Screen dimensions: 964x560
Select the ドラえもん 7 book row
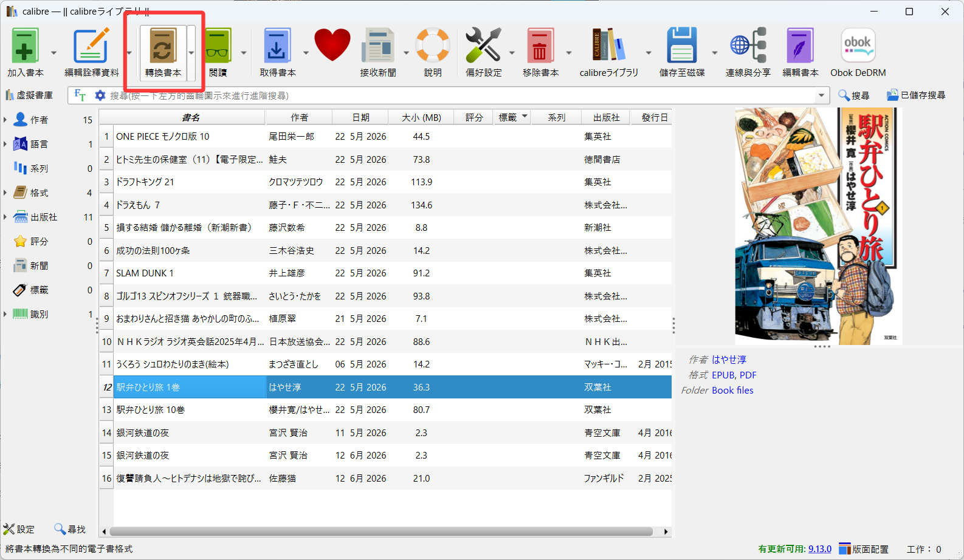(x=386, y=205)
